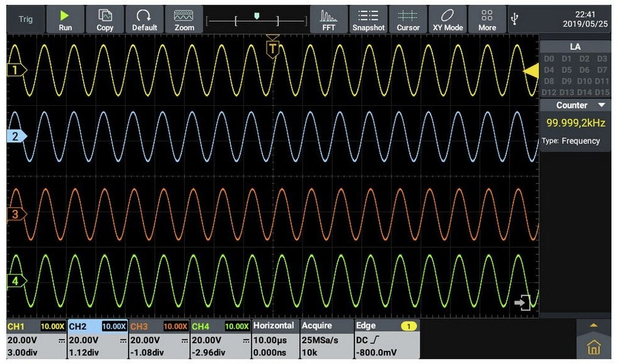Toggle digital channel D1
Image resolution: width=619 pixels, height=364 pixels.
click(567, 59)
